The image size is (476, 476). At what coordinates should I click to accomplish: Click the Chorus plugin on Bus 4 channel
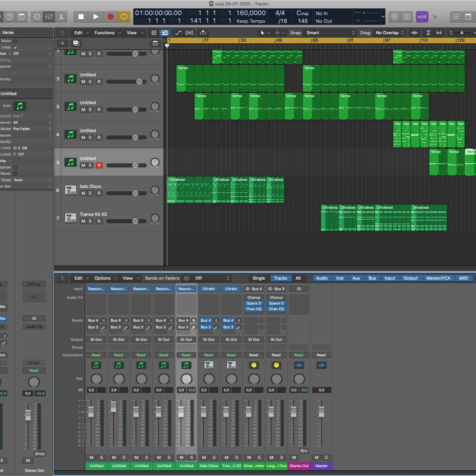[254, 297]
